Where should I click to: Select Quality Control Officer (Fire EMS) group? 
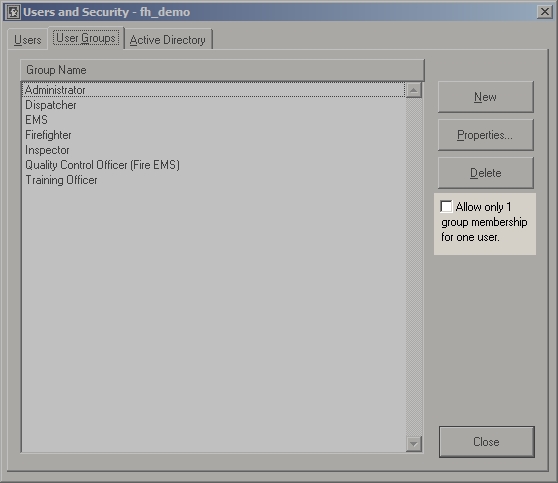tap(213, 165)
